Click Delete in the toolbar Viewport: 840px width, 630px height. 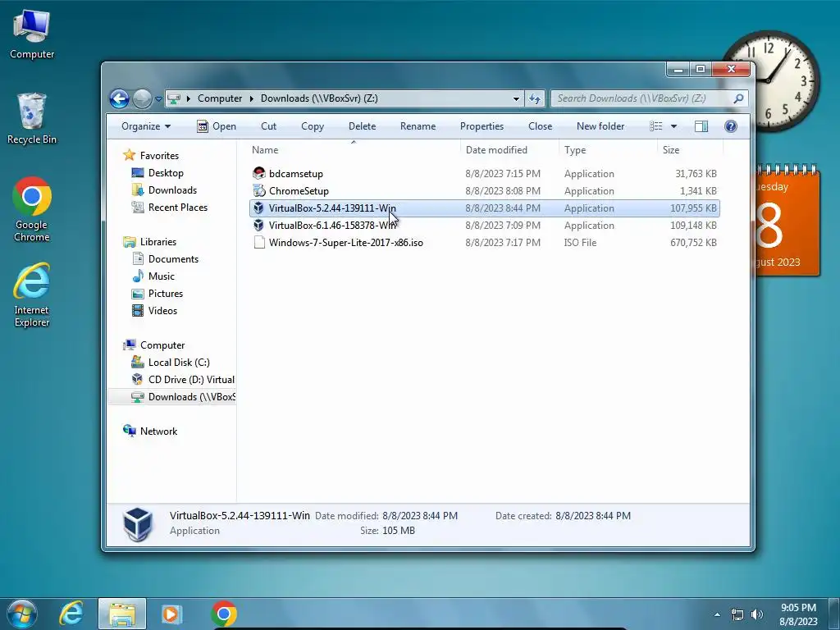point(362,126)
